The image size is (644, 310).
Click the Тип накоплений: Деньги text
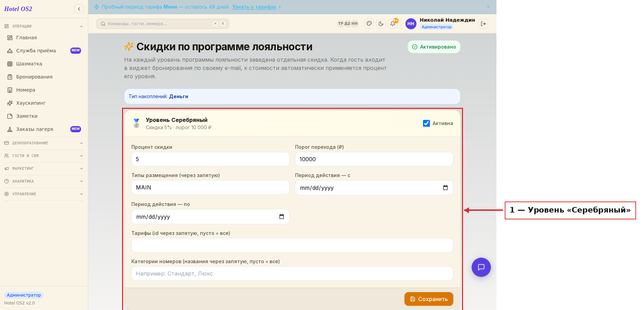[x=159, y=96]
